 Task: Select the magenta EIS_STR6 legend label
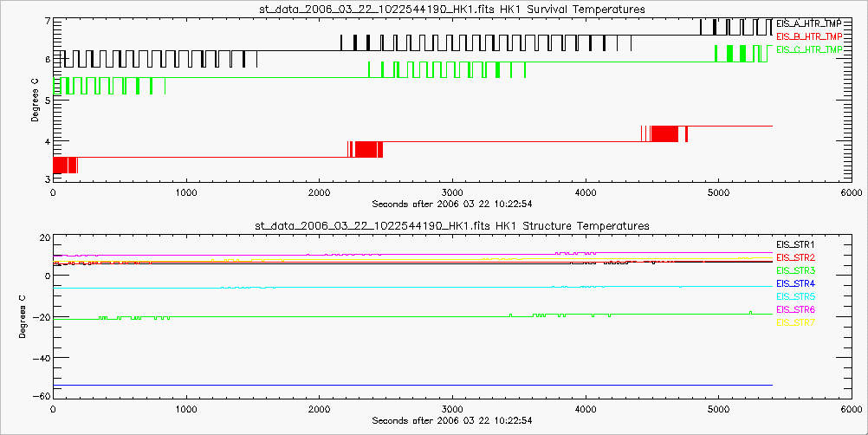pyautogui.click(x=796, y=309)
